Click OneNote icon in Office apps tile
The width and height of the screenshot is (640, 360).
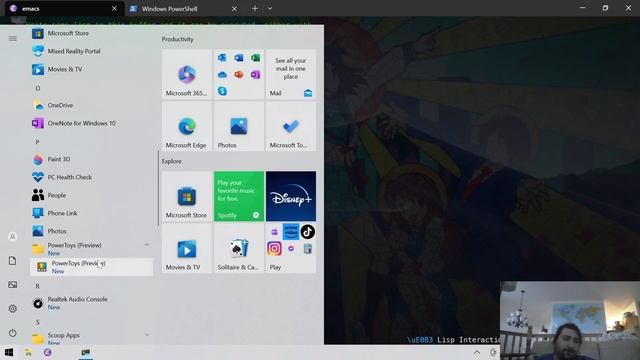(x=256, y=74)
